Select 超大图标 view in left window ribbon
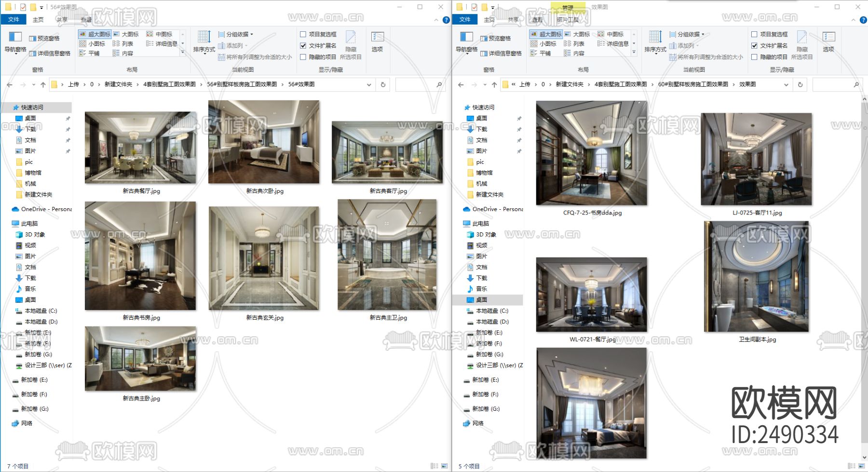Image resolution: width=868 pixels, height=472 pixels. pyautogui.click(x=95, y=34)
